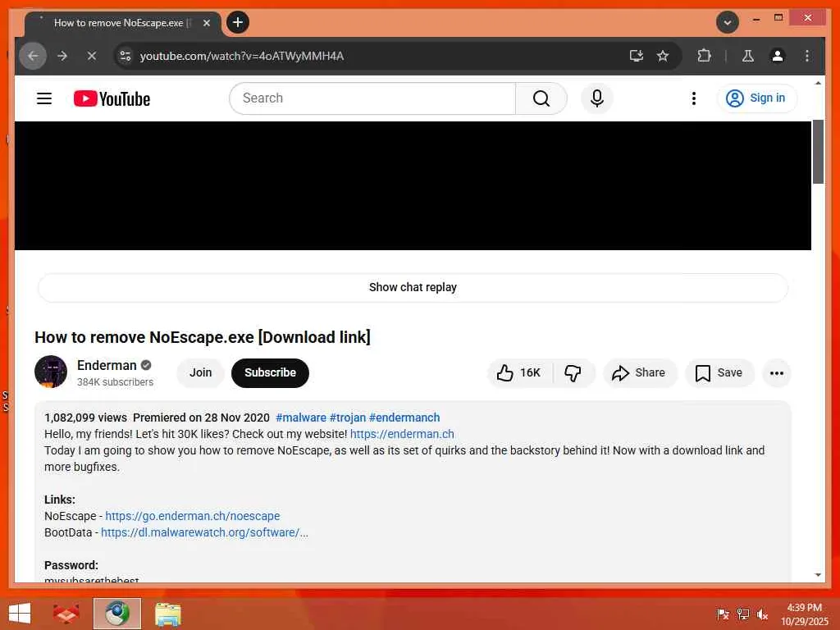Image resolution: width=840 pixels, height=630 pixels.
Task: Open the Enderman channel name link
Action: (107, 365)
